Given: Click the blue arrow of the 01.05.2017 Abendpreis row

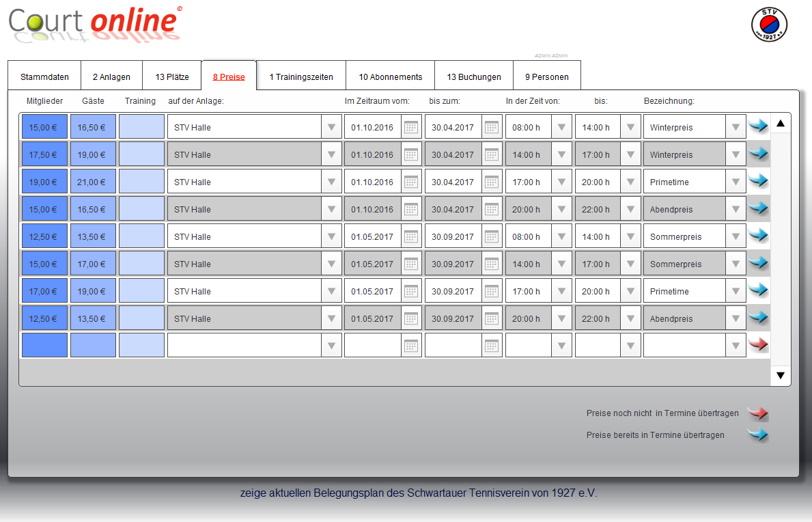Looking at the screenshot, I should click(758, 318).
